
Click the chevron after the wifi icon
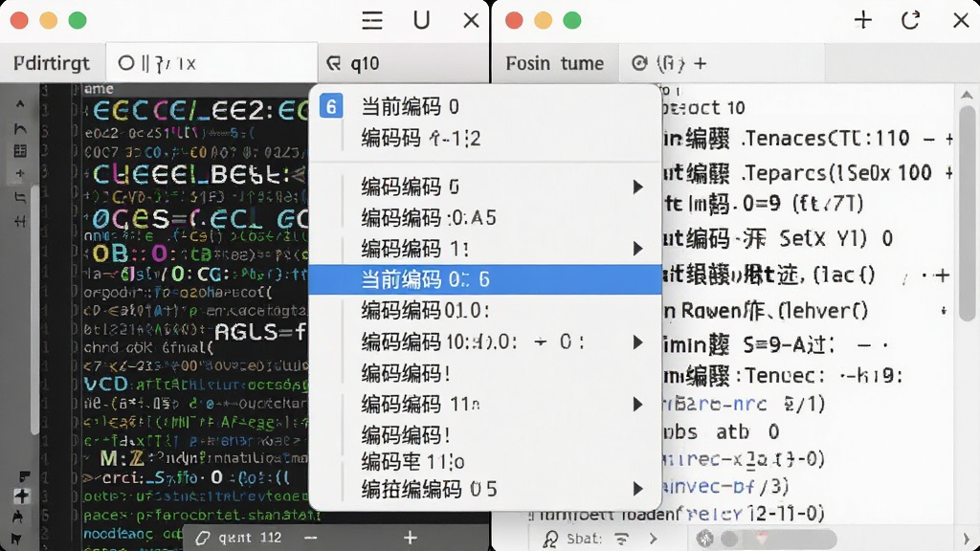click(653, 539)
